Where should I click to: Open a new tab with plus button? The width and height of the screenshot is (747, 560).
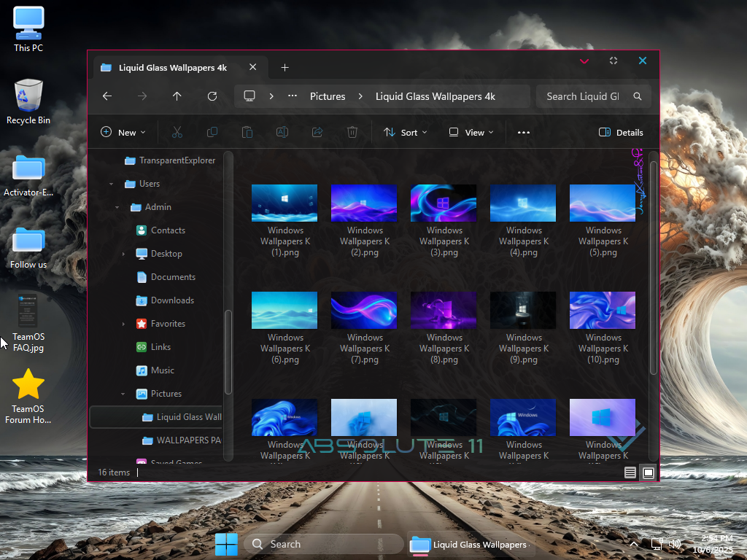click(x=285, y=68)
